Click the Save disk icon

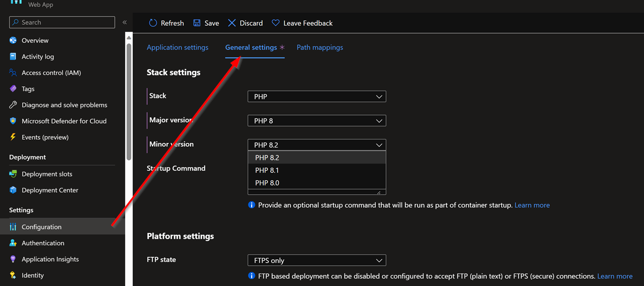[x=197, y=23]
